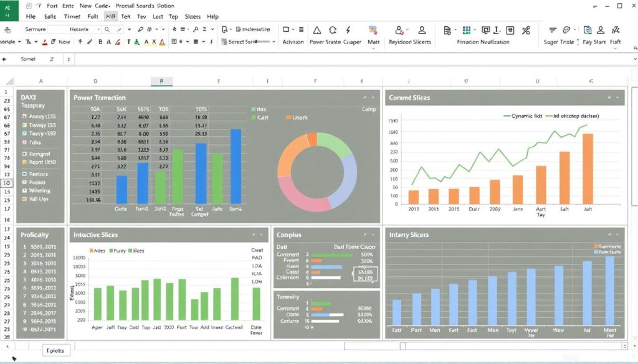Open the Help menu
This screenshot has width=638, height=364.
[x=212, y=16]
